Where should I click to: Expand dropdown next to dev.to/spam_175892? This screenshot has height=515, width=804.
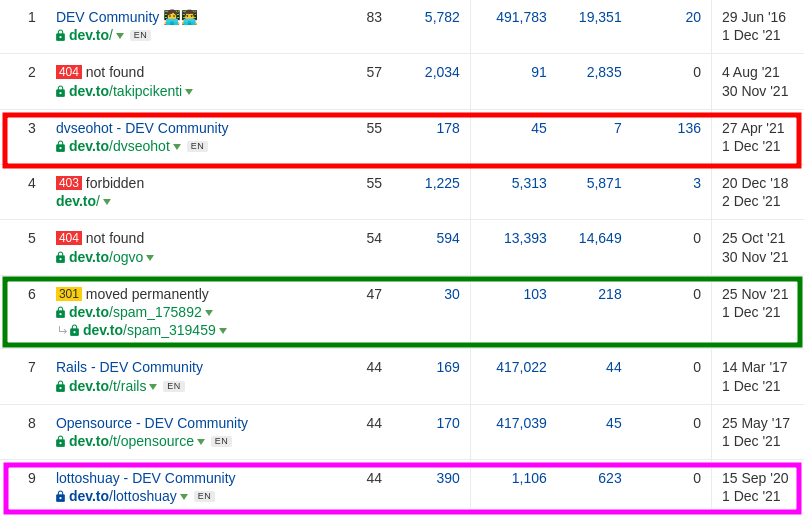209,313
